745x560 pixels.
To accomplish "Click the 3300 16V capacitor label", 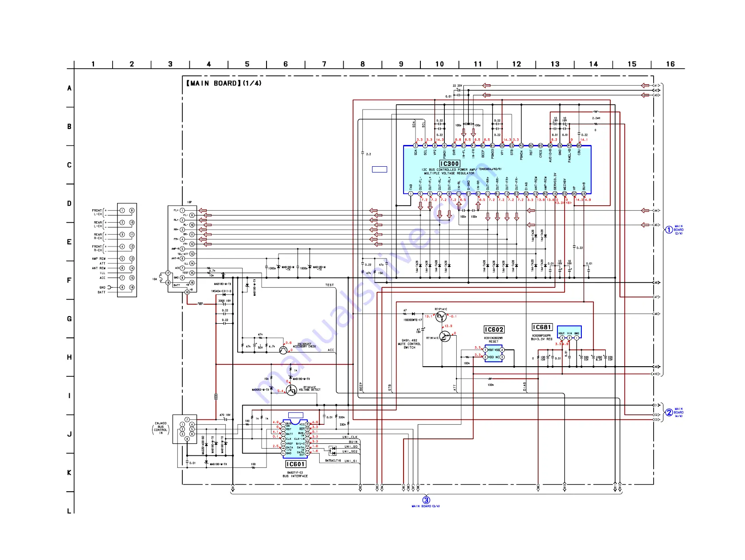I will [224, 301].
